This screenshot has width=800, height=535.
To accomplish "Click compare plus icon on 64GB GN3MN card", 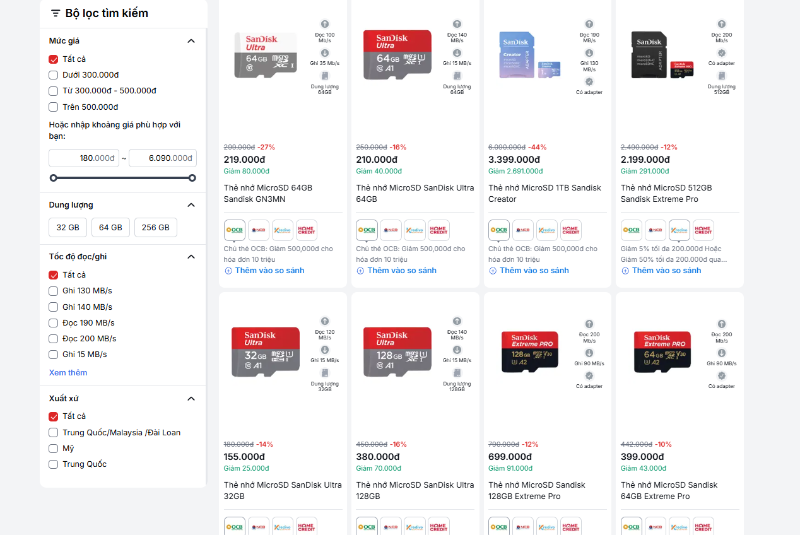I will pyautogui.click(x=228, y=271).
